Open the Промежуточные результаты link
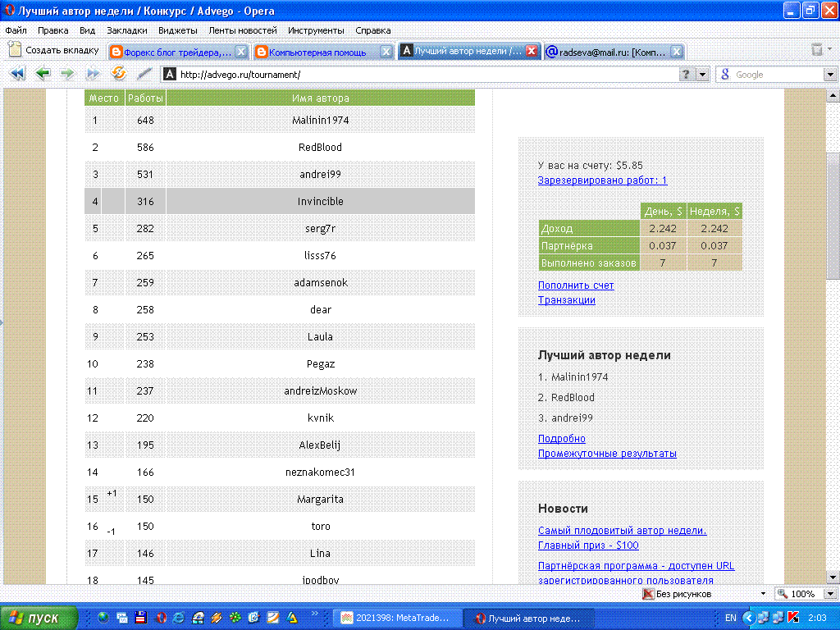840x630 pixels. click(x=606, y=453)
